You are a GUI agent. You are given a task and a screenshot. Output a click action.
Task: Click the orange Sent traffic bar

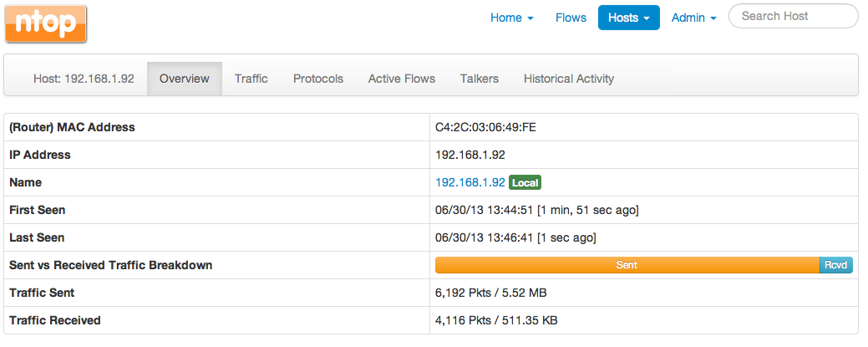click(627, 265)
